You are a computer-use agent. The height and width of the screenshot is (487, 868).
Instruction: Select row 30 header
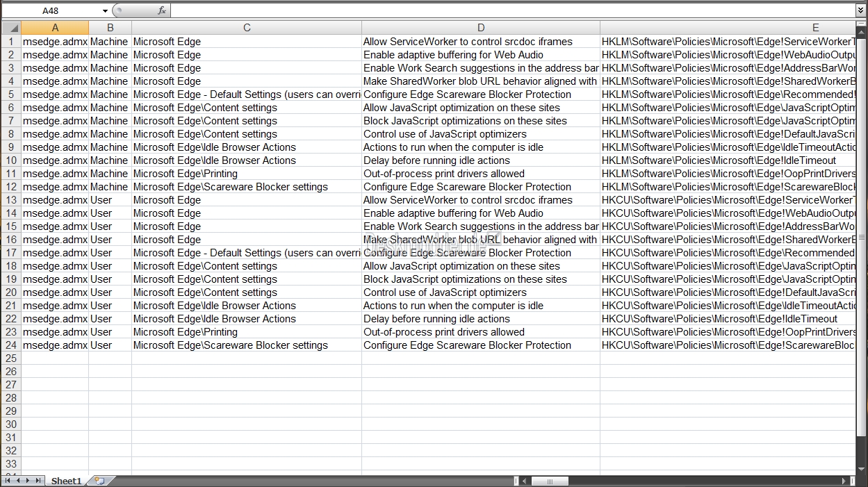10,424
